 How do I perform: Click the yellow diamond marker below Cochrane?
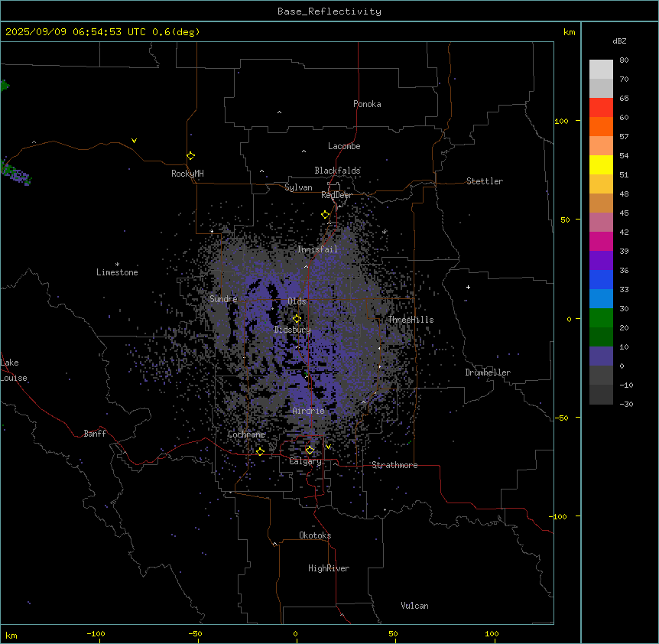260,452
